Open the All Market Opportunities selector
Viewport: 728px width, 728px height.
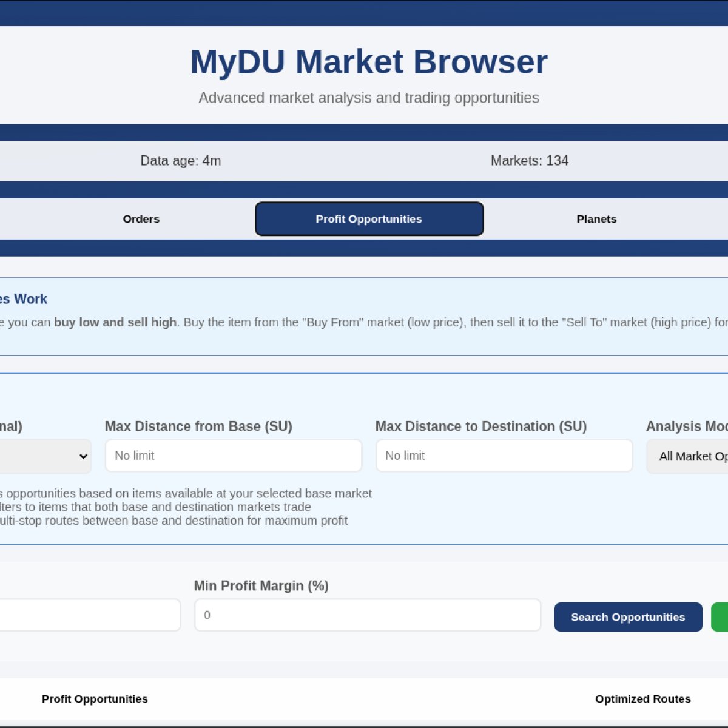pos(692,456)
